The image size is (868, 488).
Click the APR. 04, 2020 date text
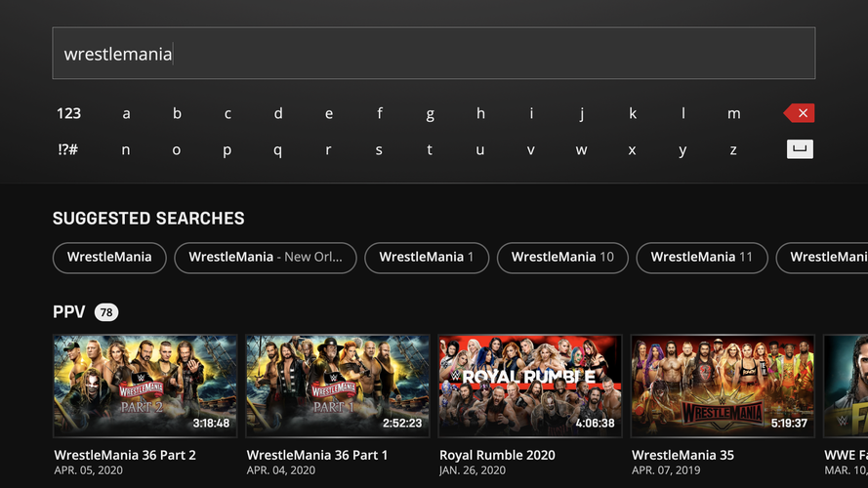(280, 470)
